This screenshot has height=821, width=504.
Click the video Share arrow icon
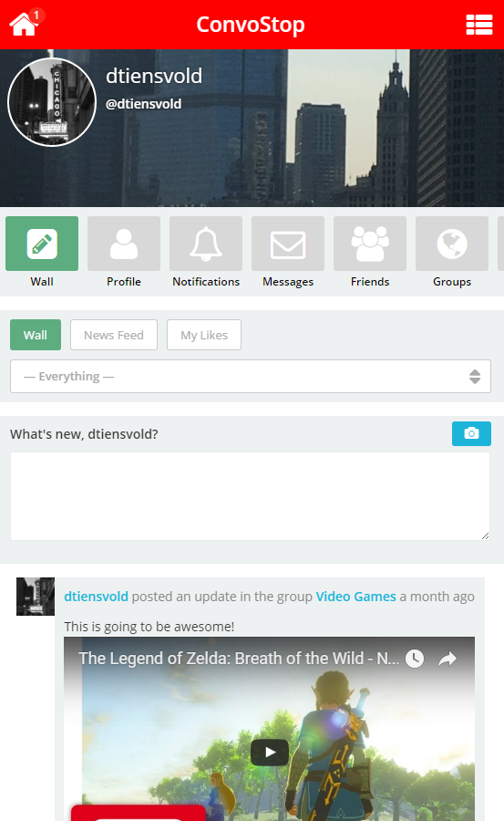click(x=447, y=658)
